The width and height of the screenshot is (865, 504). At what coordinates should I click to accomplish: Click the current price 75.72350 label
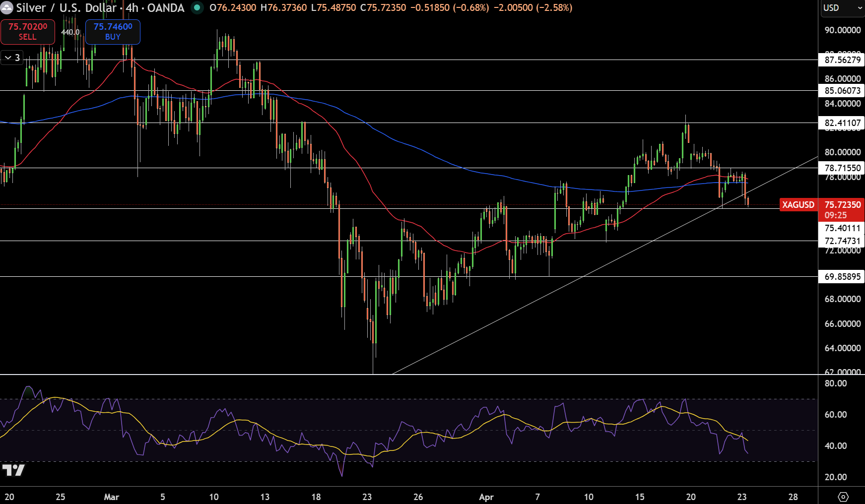842,204
